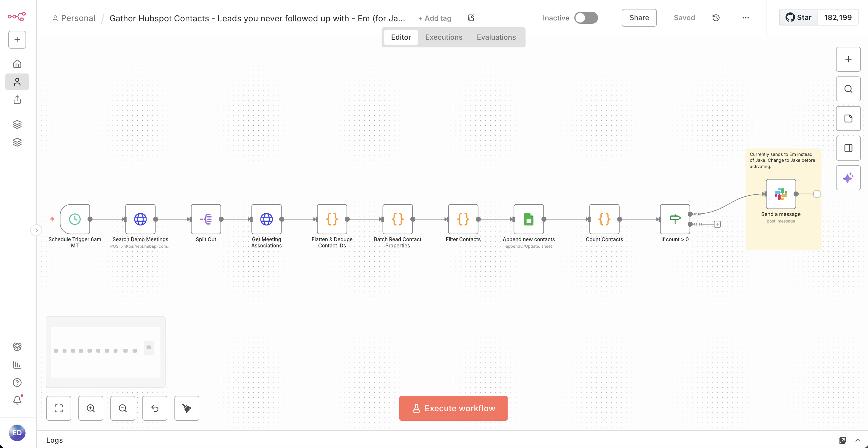Open node search with the magnifier icon
The width and height of the screenshot is (868, 448).
[848, 89]
